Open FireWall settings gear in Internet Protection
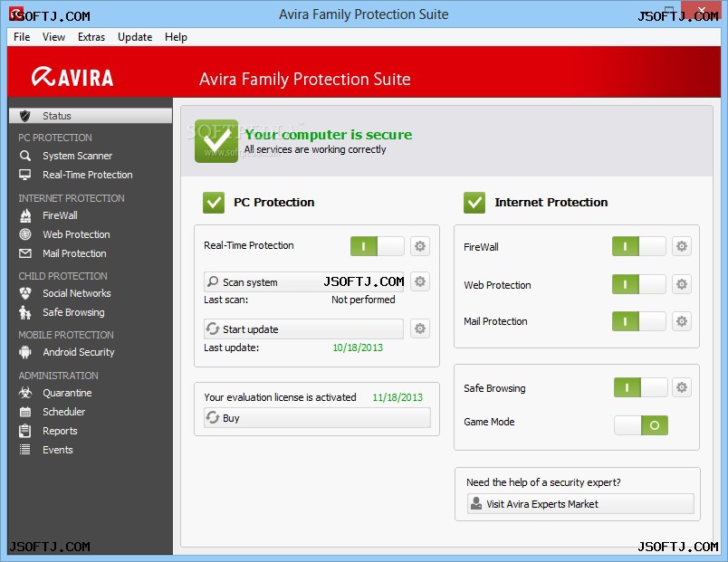 point(682,246)
